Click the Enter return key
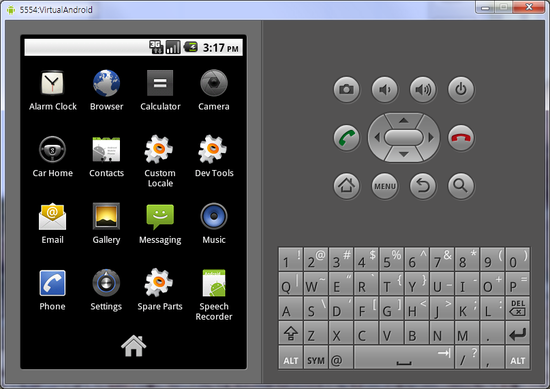This screenshot has height=389, width=550. pos(518,333)
